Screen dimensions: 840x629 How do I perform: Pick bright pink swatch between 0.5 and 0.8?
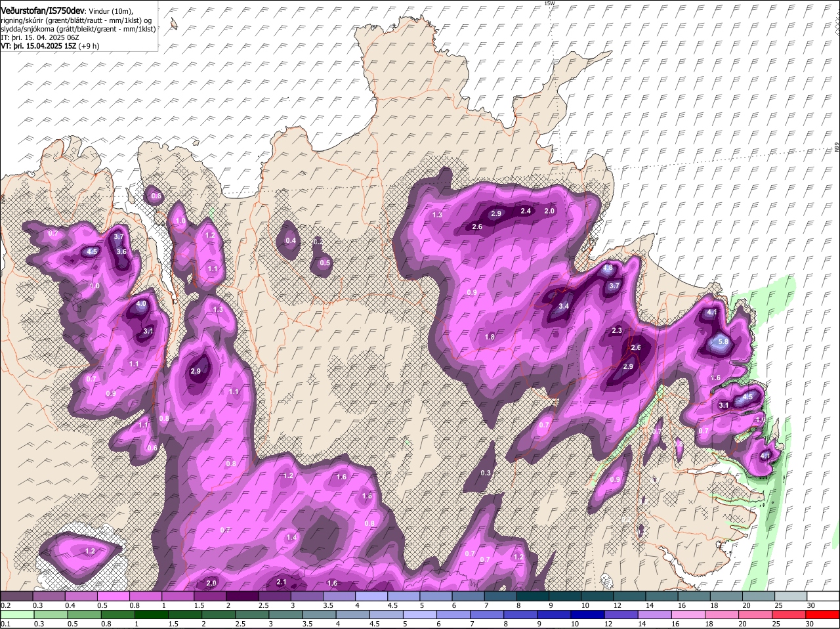[113, 596]
